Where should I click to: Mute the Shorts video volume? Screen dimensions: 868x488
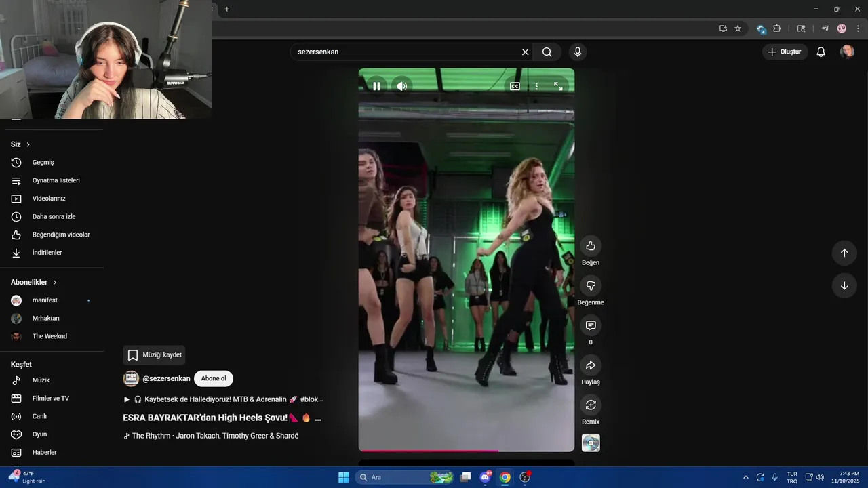click(402, 86)
